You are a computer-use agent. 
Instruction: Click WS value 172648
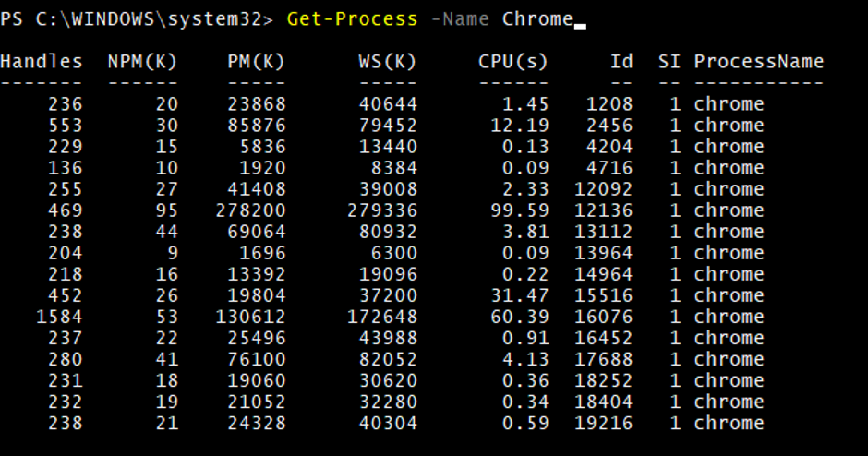(382, 318)
